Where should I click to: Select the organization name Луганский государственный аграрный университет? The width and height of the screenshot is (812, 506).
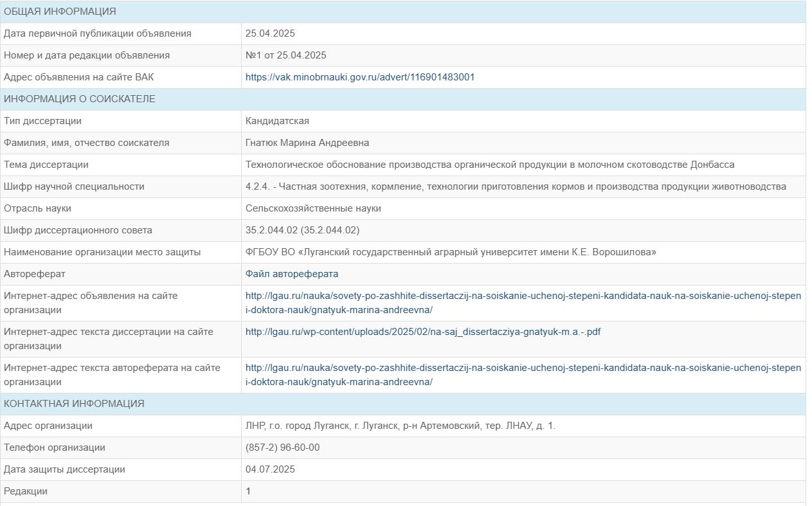click(451, 252)
